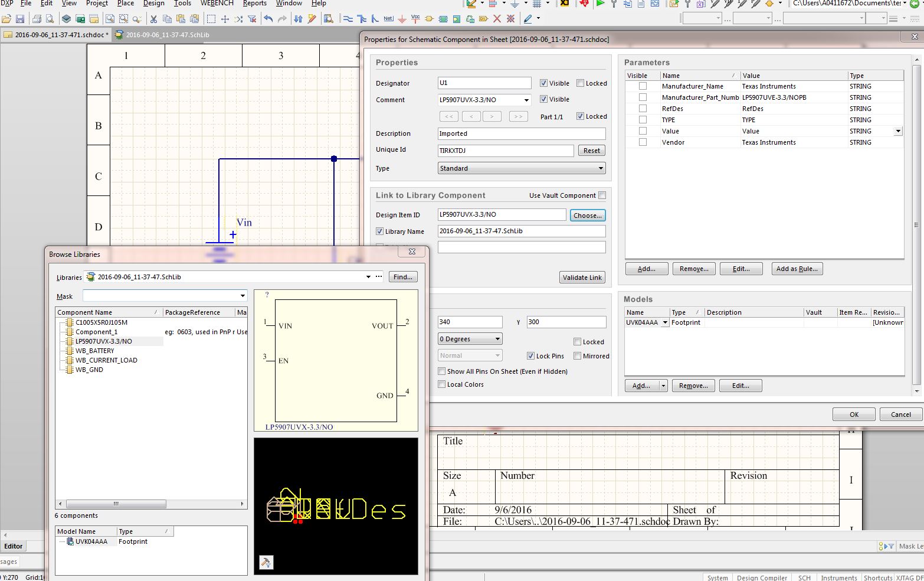Select LP5907UVX-3.3/NO in the component list
The image size is (924, 581).
[x=103, y=341]
